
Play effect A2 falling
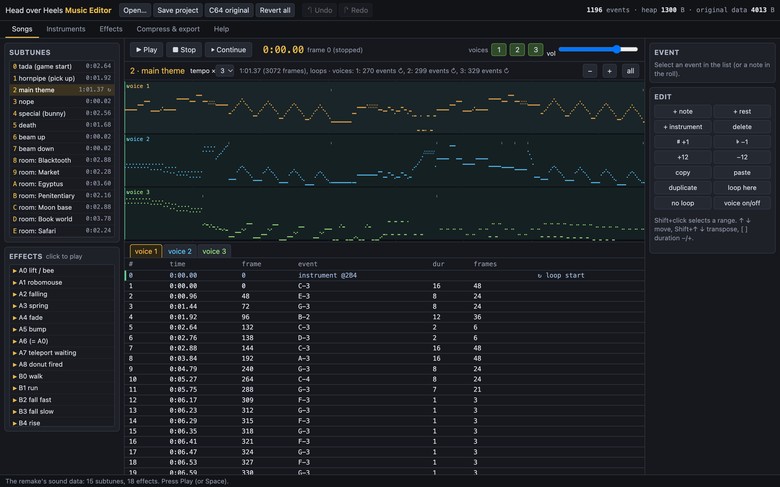click(62, 294)
